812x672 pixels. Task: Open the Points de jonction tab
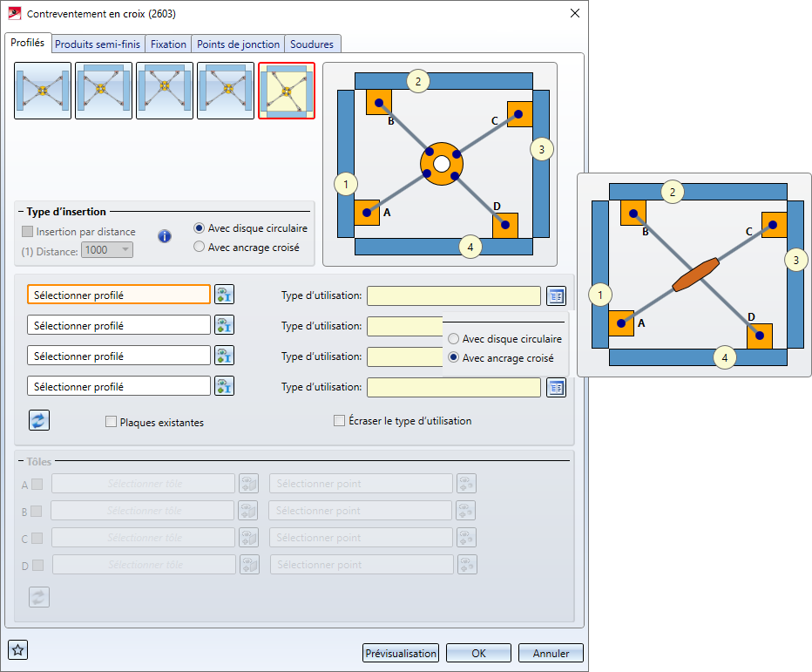tap(238, 44)
